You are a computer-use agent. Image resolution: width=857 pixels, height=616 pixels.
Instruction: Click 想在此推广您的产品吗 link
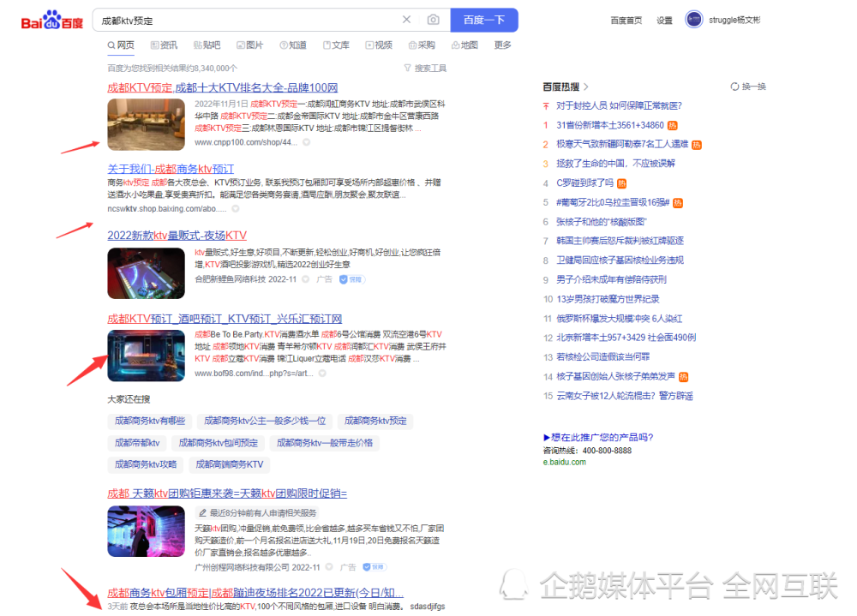pyautogui.click(x=598, y=437)
